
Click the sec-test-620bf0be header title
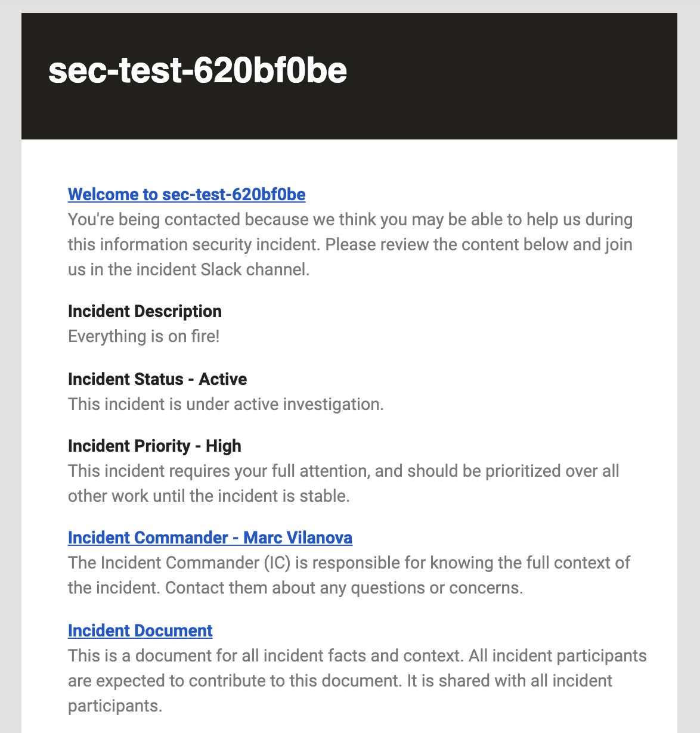coord(197,72)
